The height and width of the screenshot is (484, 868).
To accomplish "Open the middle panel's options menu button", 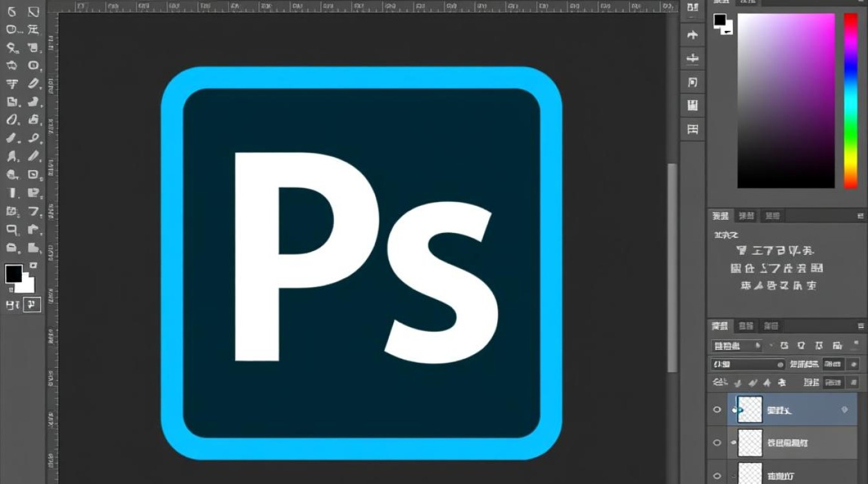I will tap(860, 216).
